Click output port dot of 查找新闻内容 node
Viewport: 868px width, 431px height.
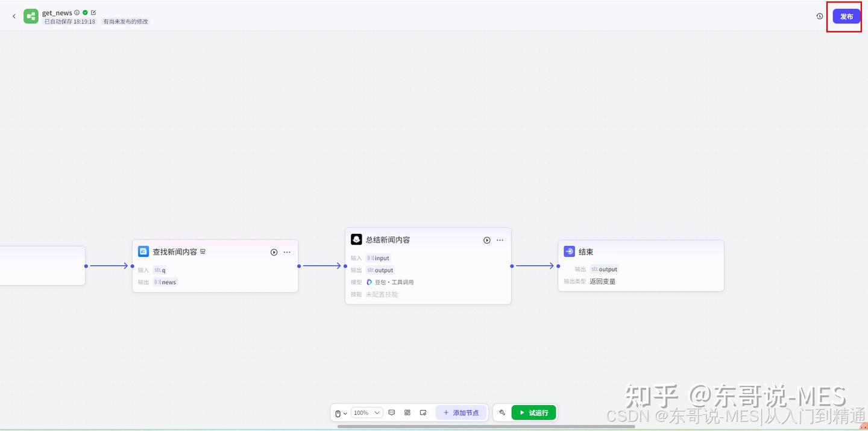[x=299, y=266]
